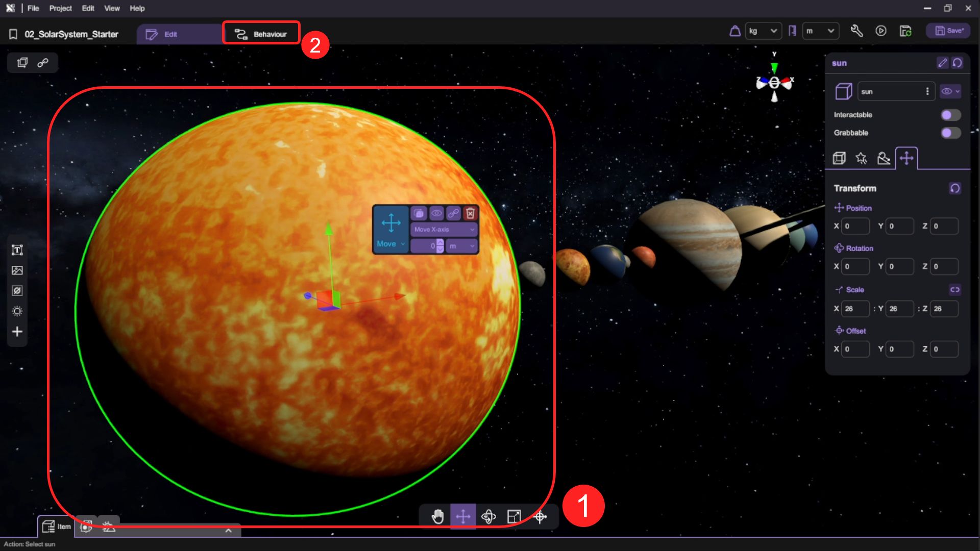Switch to the Behaviour tab
Screen dimensions: 980x551
click(x=261, y=34)
